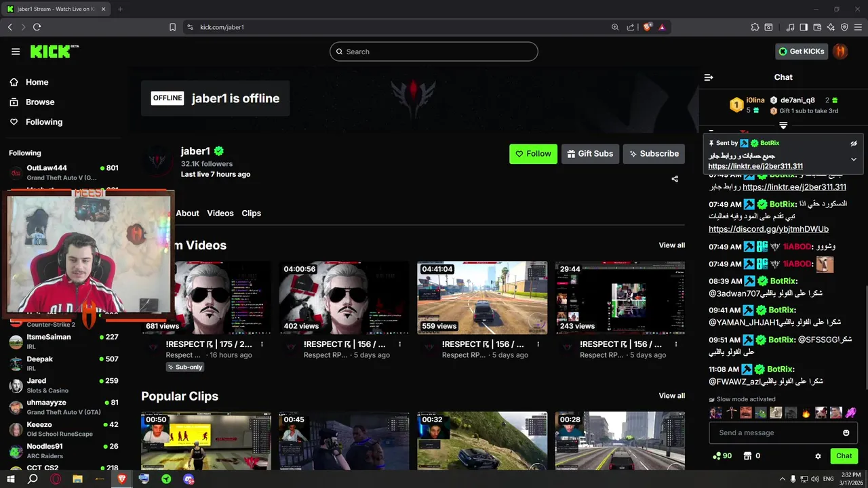Insert the purple hand emote
The height and width of the screenshot is (488, 868).
851,412
